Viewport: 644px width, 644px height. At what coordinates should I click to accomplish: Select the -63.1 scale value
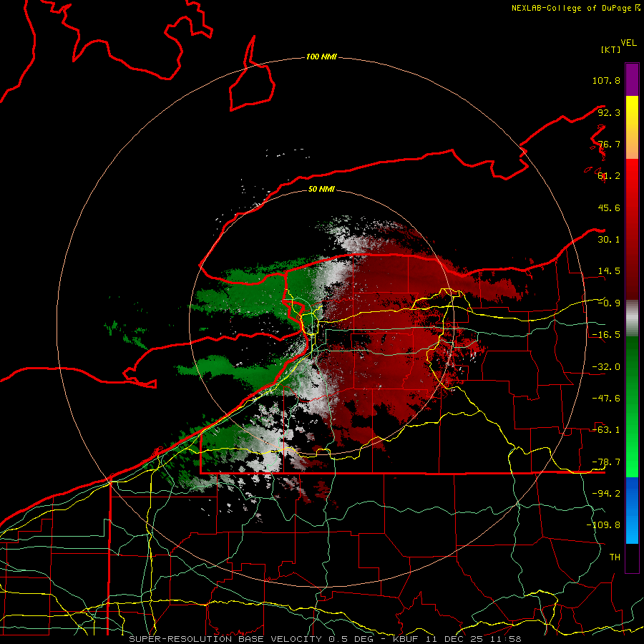(x=606, y=430)
